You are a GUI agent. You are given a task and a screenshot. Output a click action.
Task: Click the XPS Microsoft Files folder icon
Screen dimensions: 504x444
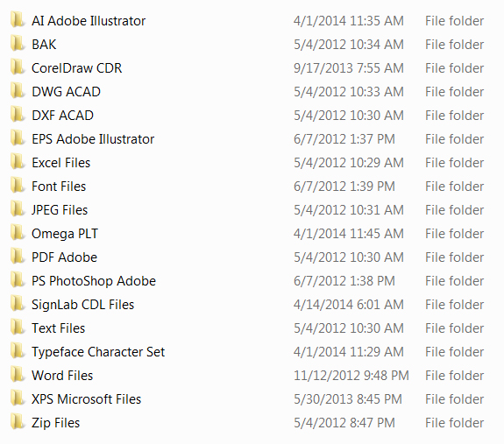pos(18,398)
